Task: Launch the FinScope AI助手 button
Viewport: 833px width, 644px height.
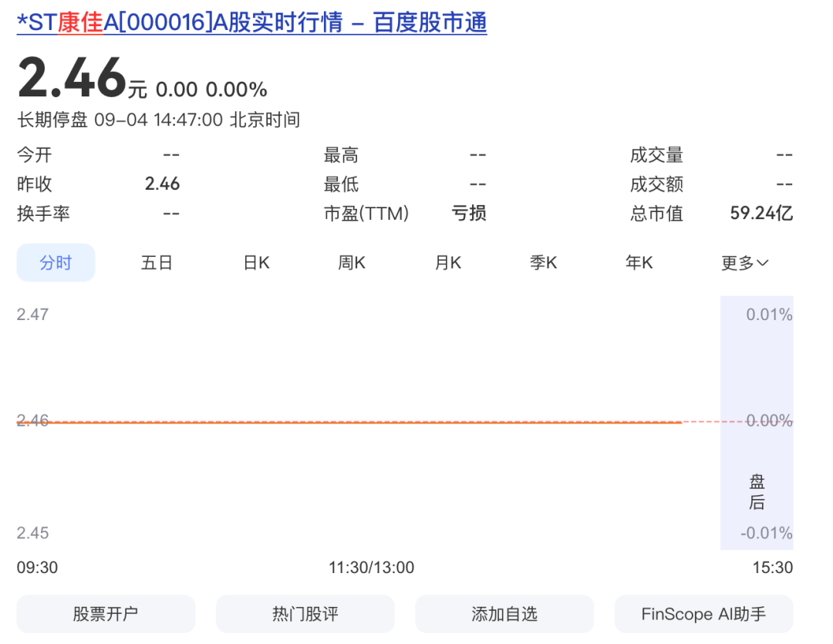Action: 703,614
